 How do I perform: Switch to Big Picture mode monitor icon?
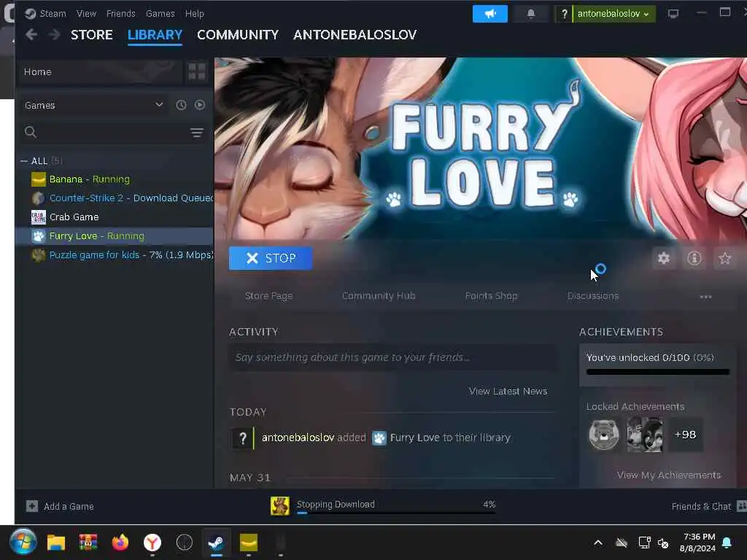coord(673,14)
